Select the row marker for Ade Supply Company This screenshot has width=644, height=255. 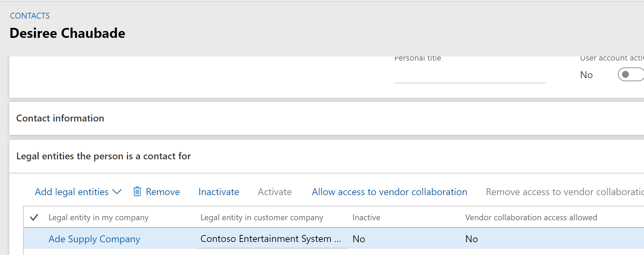coord(34,239)
